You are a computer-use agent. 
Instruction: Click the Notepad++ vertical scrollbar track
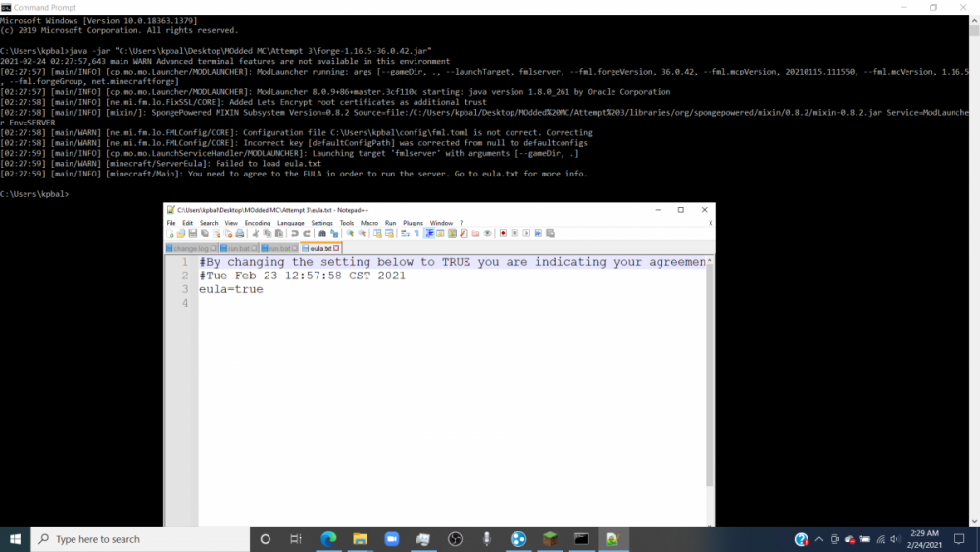coord(710,392)
